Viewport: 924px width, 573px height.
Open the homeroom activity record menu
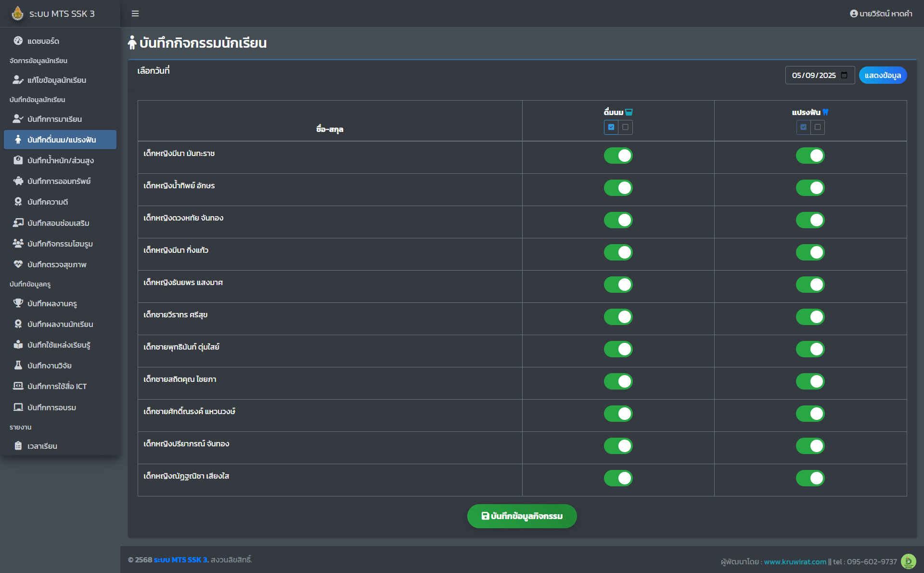tap(60, 244)
